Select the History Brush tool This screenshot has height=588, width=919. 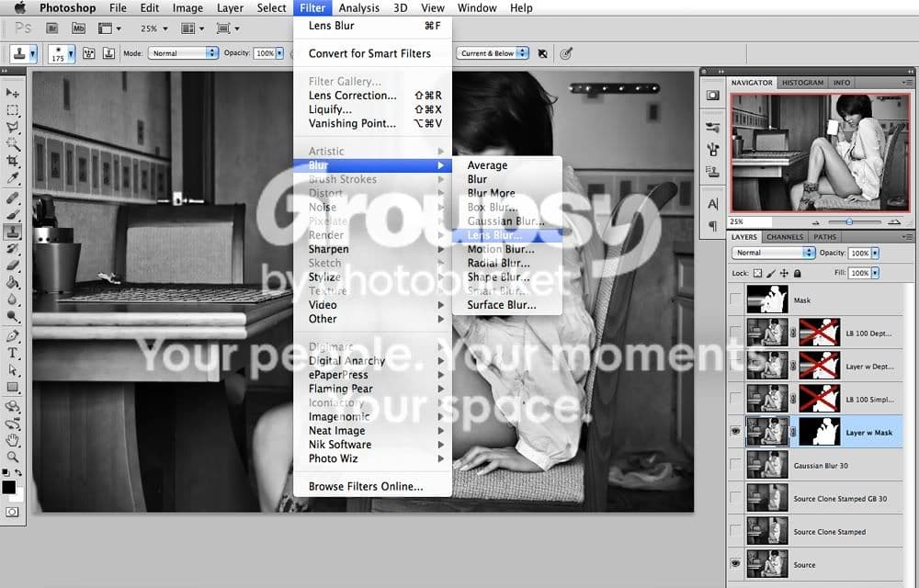[x=12, y=249]
